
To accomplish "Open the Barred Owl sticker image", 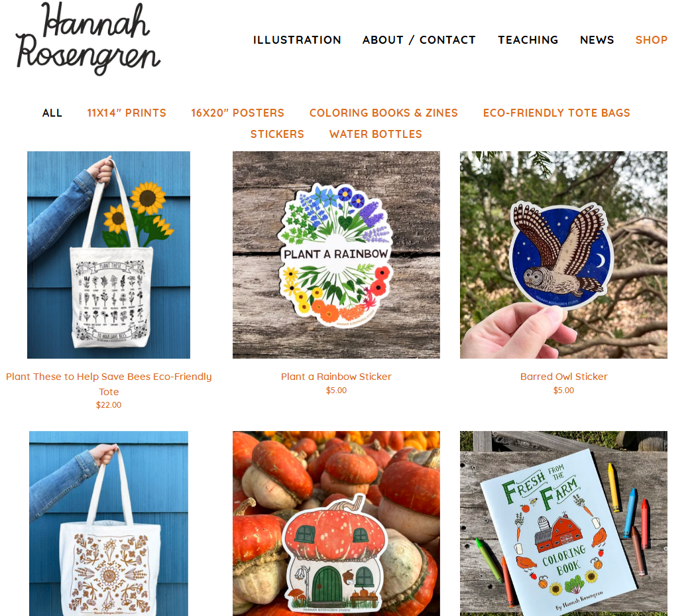I will pyautogui.click(x=563, y=255).
